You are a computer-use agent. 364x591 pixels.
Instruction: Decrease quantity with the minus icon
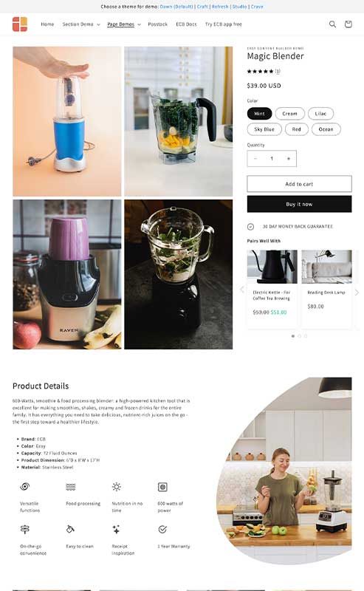[x=255, y=159]
